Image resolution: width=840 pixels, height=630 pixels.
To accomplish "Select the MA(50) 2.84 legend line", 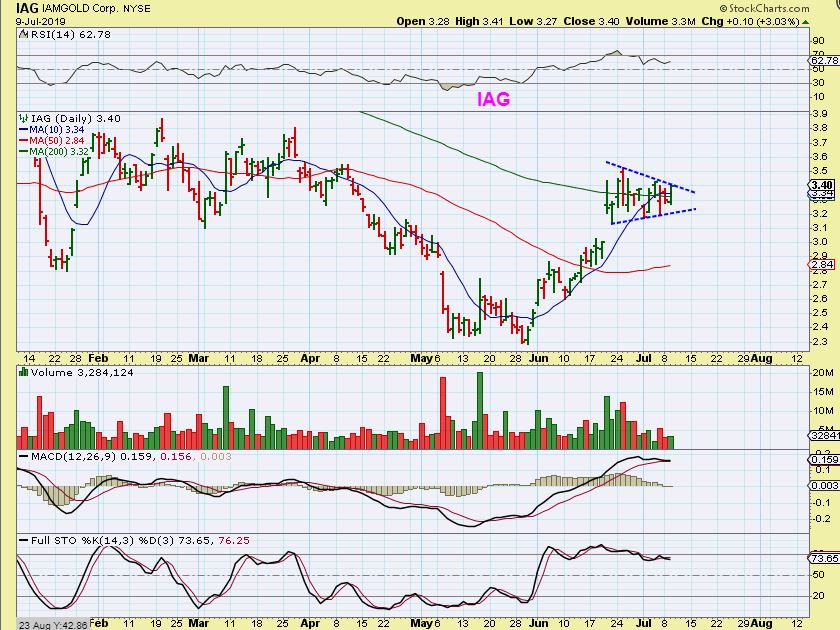I will click(52, 140).
